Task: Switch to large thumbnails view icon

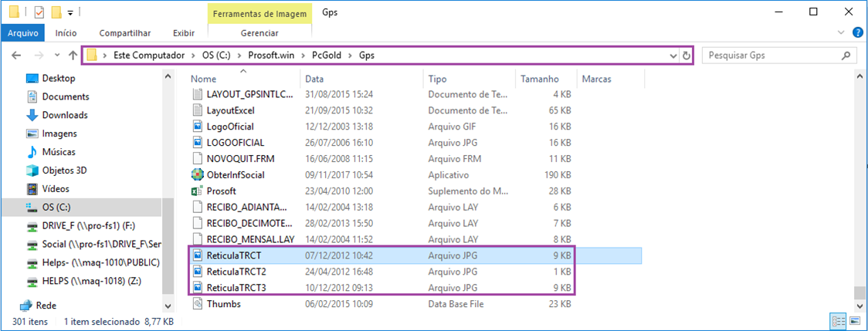Action: point(854,321)
